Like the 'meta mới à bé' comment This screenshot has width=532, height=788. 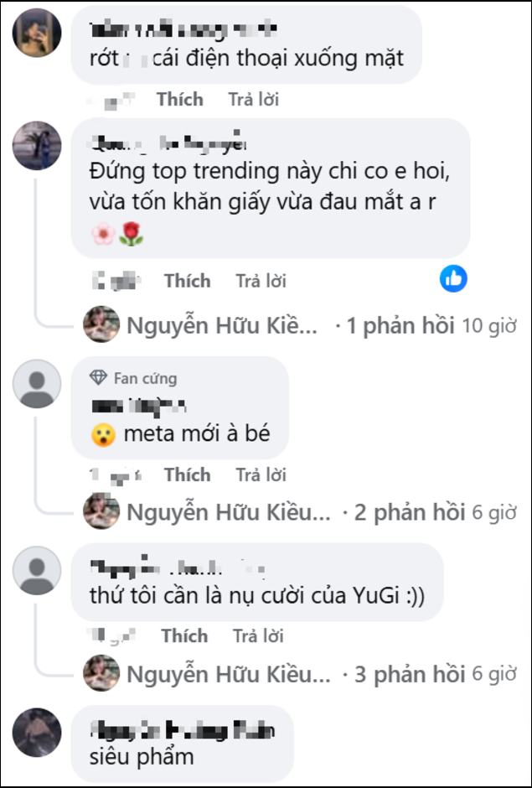click(188, 475)
